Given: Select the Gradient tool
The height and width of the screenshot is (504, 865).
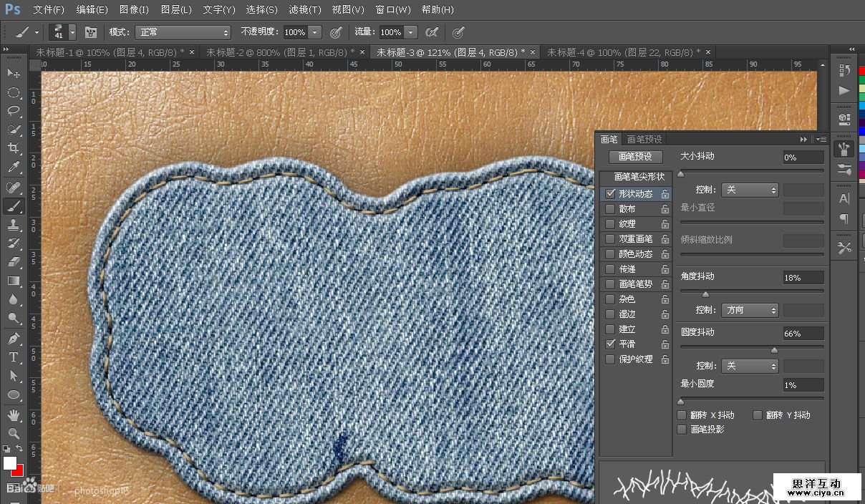Looking at the screenshot, I should click(14, 281).
